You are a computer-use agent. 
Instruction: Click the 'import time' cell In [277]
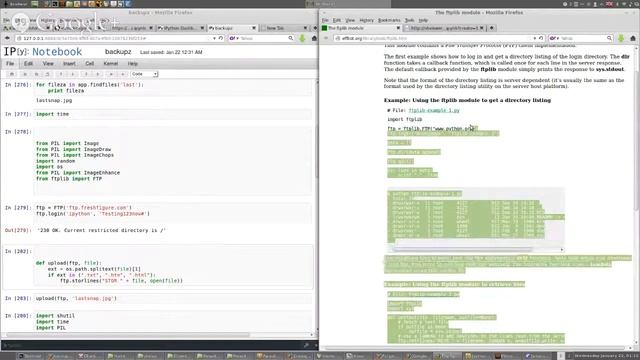(x=172, y=114)
